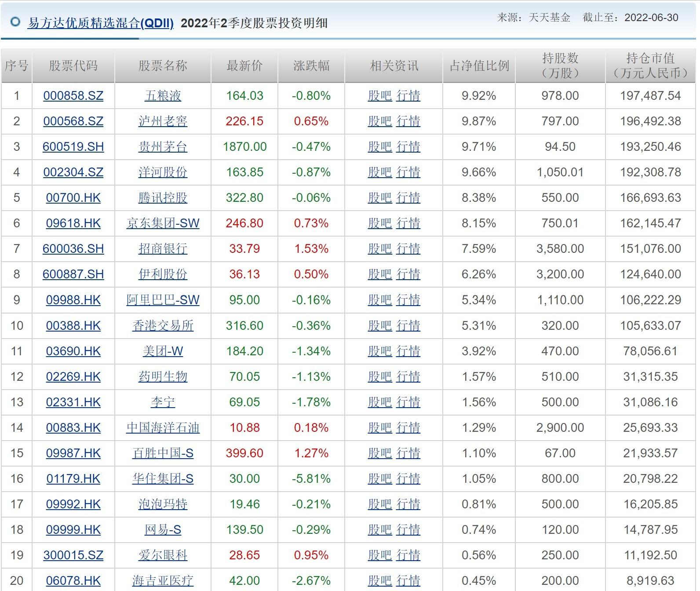This screenshot has width=700, height=591.
Task: Open stock code 300015.SZ
Action: tap(73, 555)
